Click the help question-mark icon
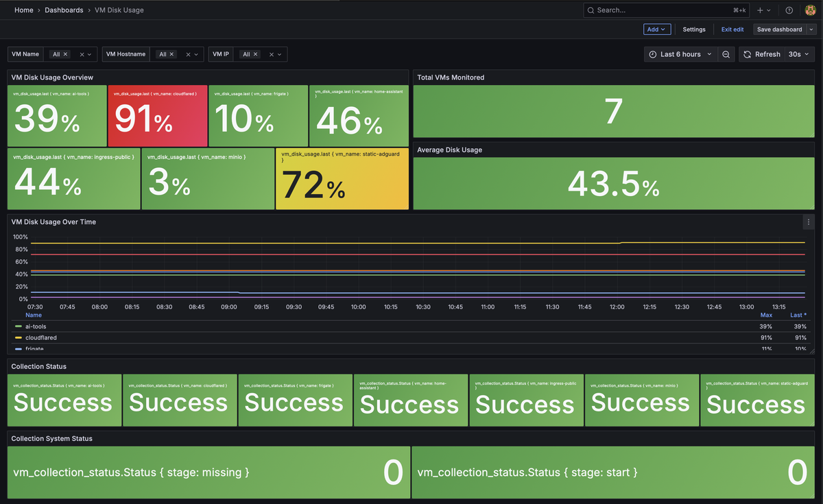This screenshot has height=504, width=823. (x=789, y=10)
